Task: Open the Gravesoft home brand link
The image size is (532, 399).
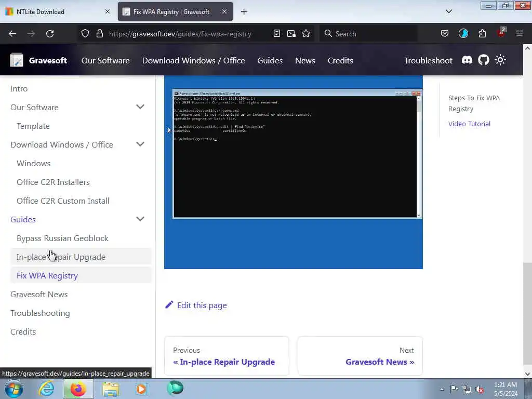Action: click(48, 60)
